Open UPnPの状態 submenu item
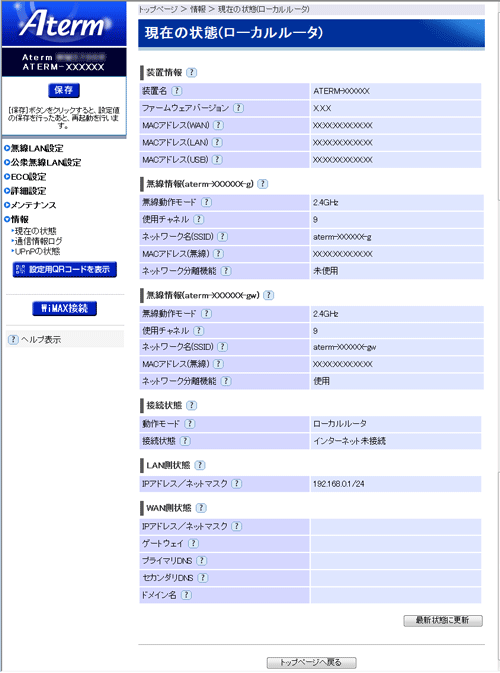500x673 pixels. pos(37,252)
